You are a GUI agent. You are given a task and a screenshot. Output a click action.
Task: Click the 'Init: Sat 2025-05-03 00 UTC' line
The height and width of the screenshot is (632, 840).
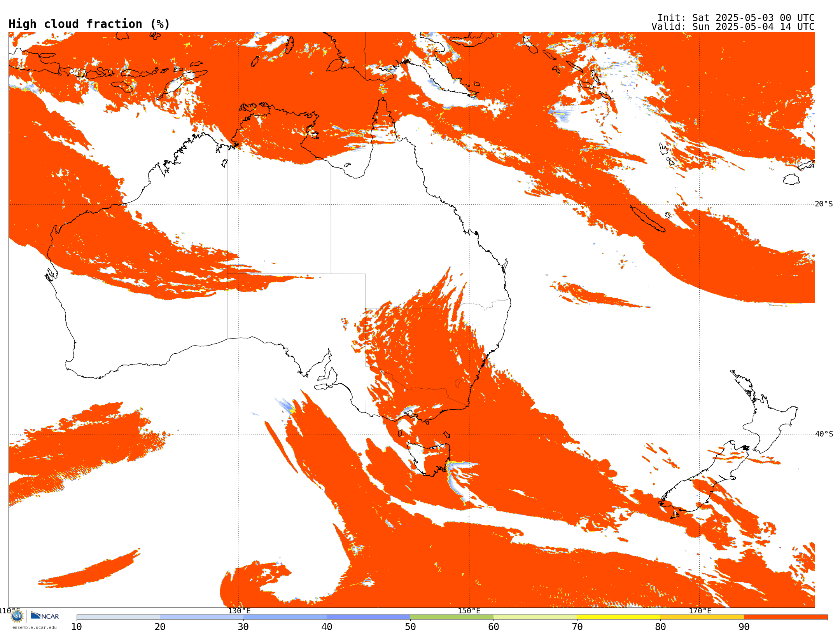tap(736, 18)
